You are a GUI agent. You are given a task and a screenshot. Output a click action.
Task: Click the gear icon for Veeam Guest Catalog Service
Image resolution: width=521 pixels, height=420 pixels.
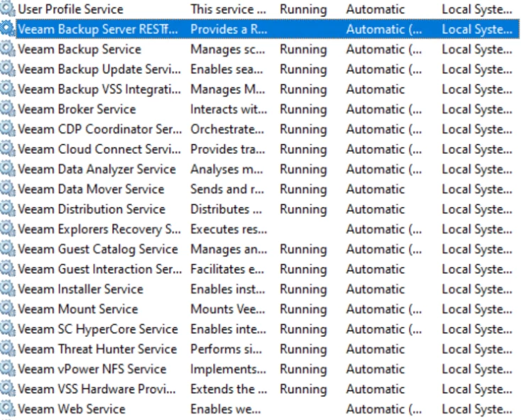coord(7,249)
